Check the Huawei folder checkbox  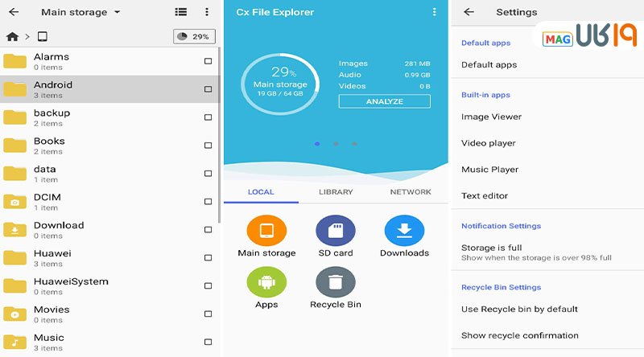click(208, 257)
